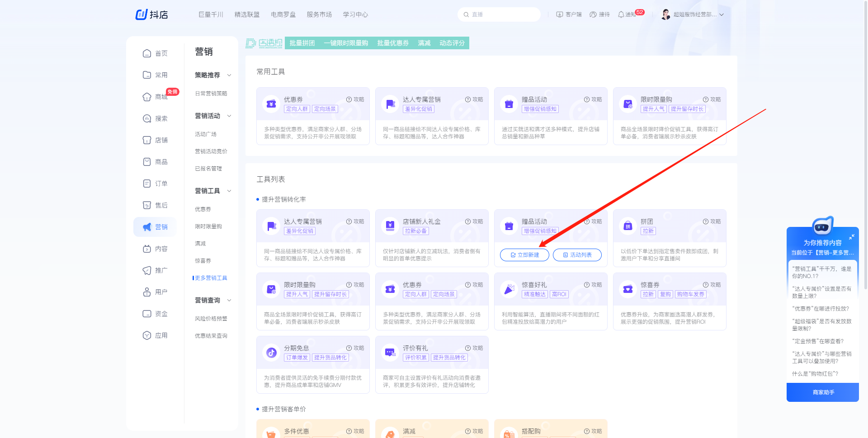Open 巨量千川 top menu
868x438 pixels.
211,14
